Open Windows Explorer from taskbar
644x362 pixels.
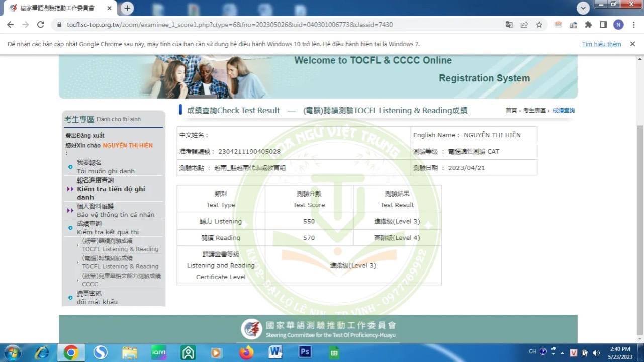130,353
